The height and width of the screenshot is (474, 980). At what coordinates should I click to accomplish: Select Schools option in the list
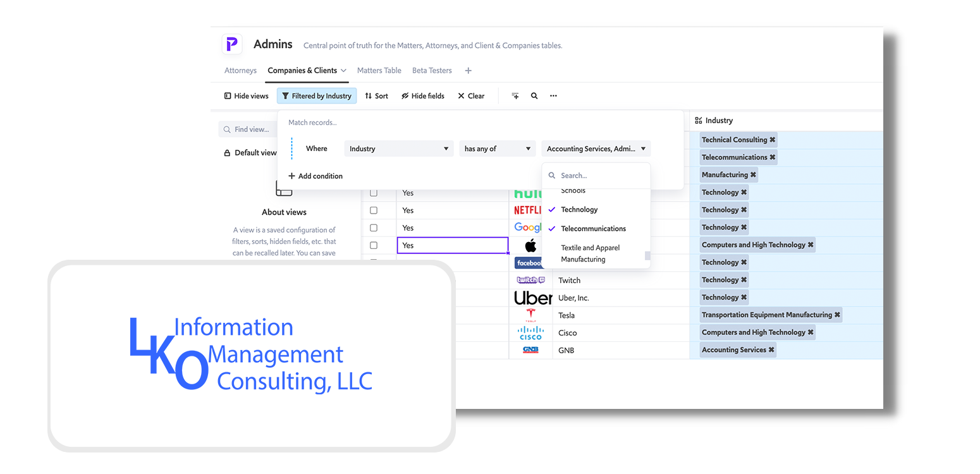573,191
